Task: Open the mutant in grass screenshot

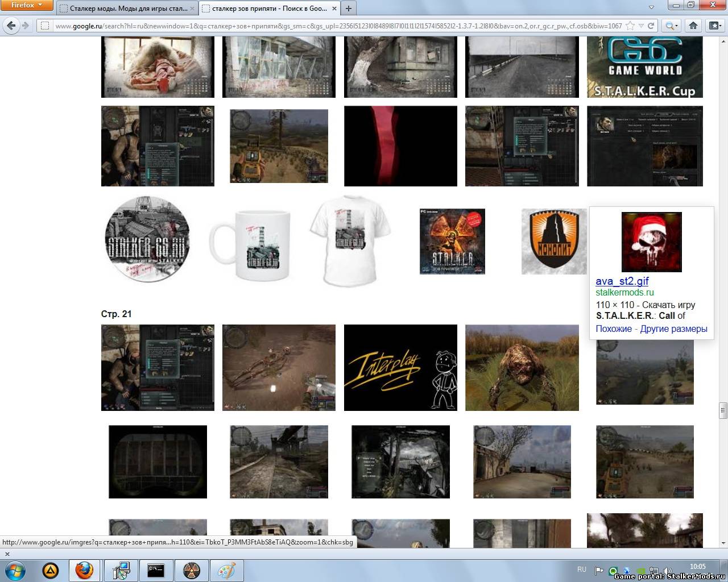Action: [522, 367]
